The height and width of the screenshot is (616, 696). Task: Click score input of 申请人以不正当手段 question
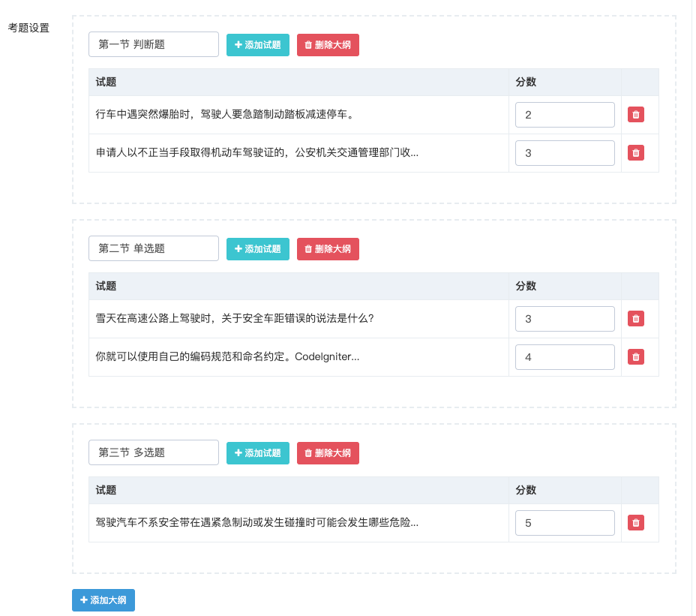(565, 153)
